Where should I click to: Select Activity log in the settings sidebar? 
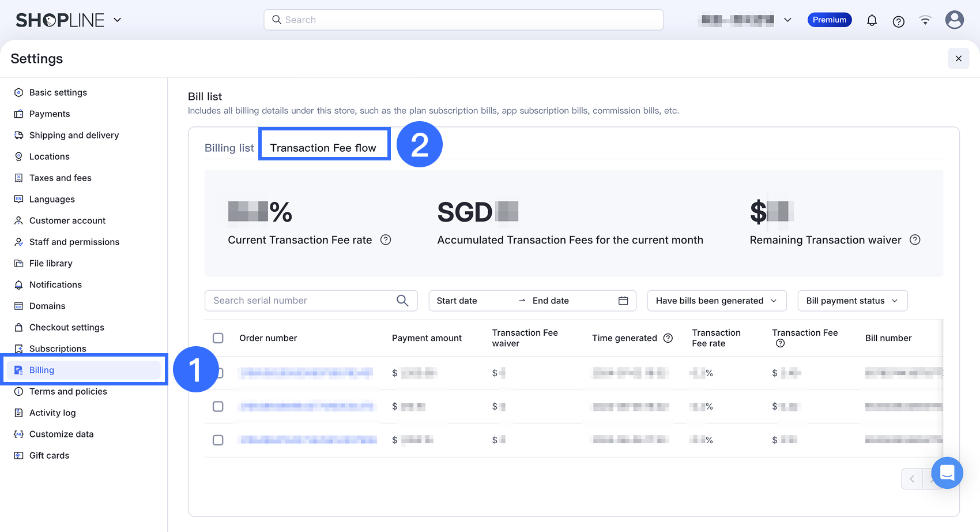click(x=52, y=413)
